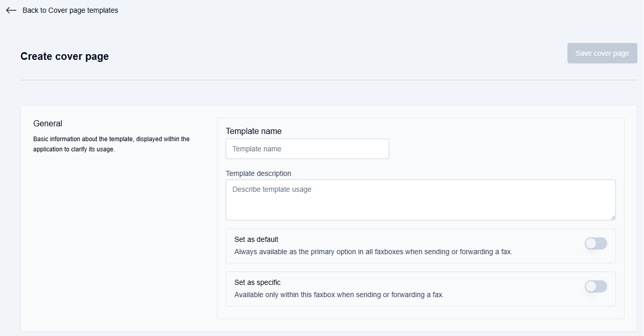This screenshot has height=336, width=644.
Task: Click the 'Set as default' label text
Action: [256, 239]
